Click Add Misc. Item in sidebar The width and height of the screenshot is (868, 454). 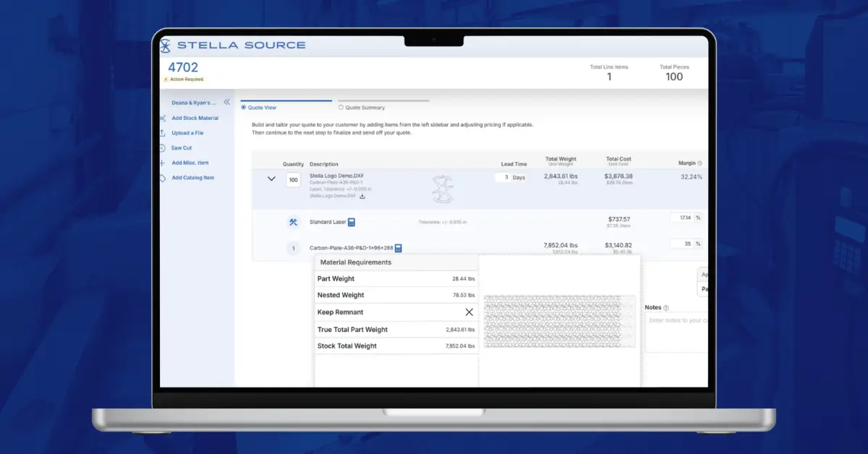click(190, 163)
